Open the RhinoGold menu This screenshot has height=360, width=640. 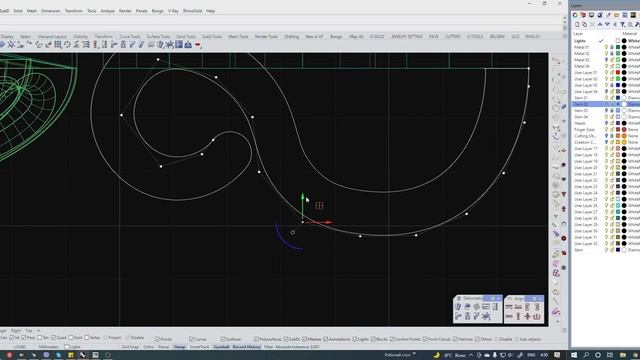192,11
